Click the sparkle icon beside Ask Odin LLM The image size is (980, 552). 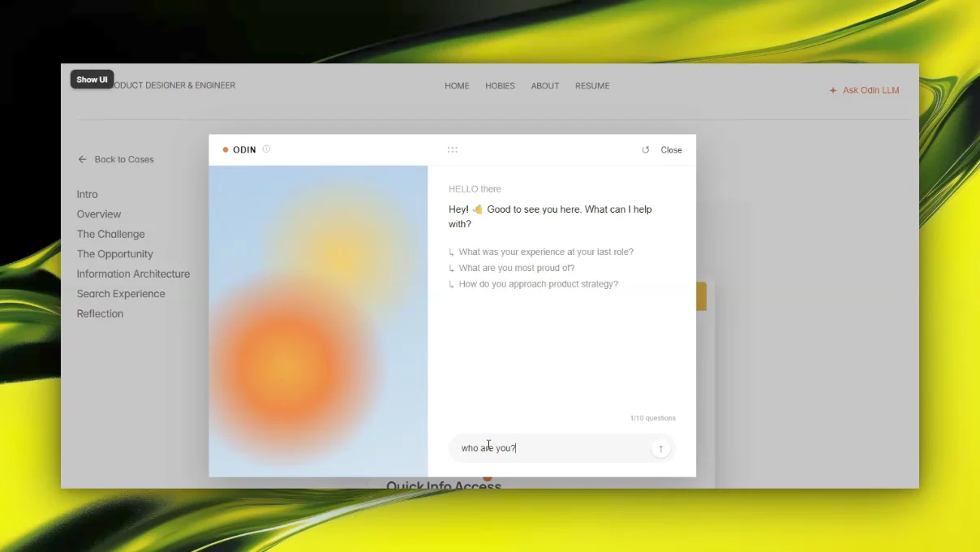832,91
